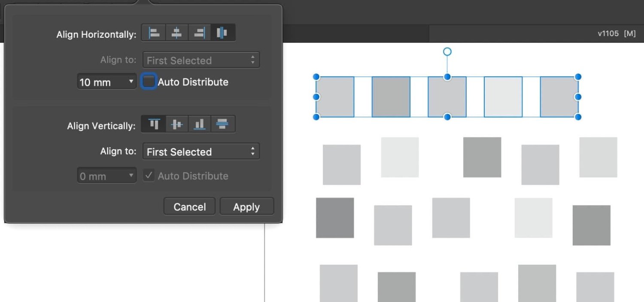Open the vertical Align to First Selected dropdown
This screenshot has width=644, height=302.
(201, 151)
